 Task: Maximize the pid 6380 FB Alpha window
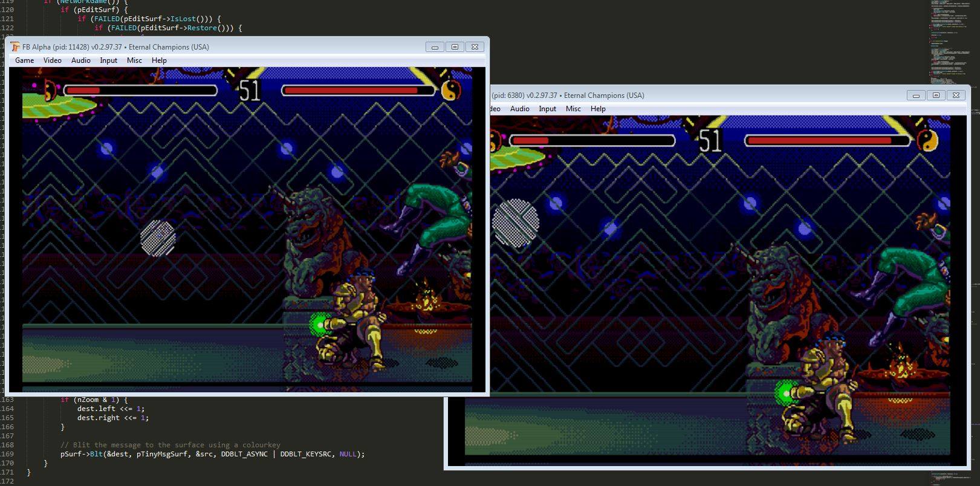pyautogui.click(x=936, y=96)
